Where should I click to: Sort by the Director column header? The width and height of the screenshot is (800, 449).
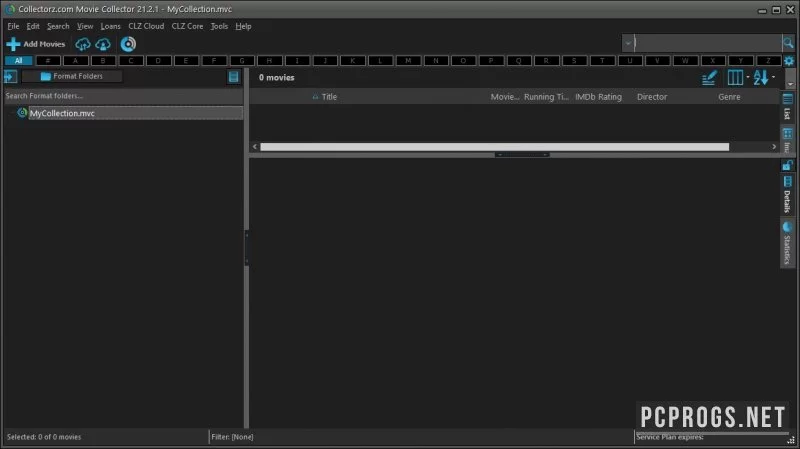[652, 96]
